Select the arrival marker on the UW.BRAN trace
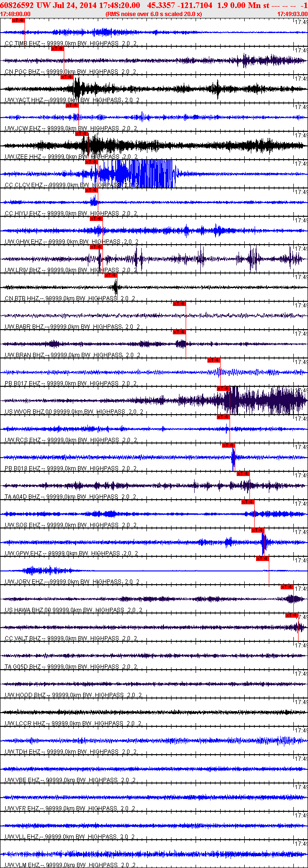The height and width of the screenshot is (868, 308). (x=180, y=332)
